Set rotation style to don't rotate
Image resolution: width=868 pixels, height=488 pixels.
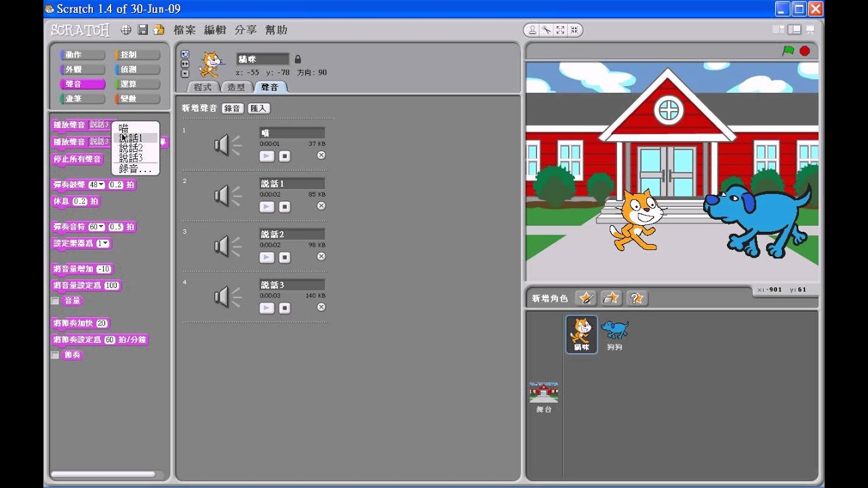[184, 73]
